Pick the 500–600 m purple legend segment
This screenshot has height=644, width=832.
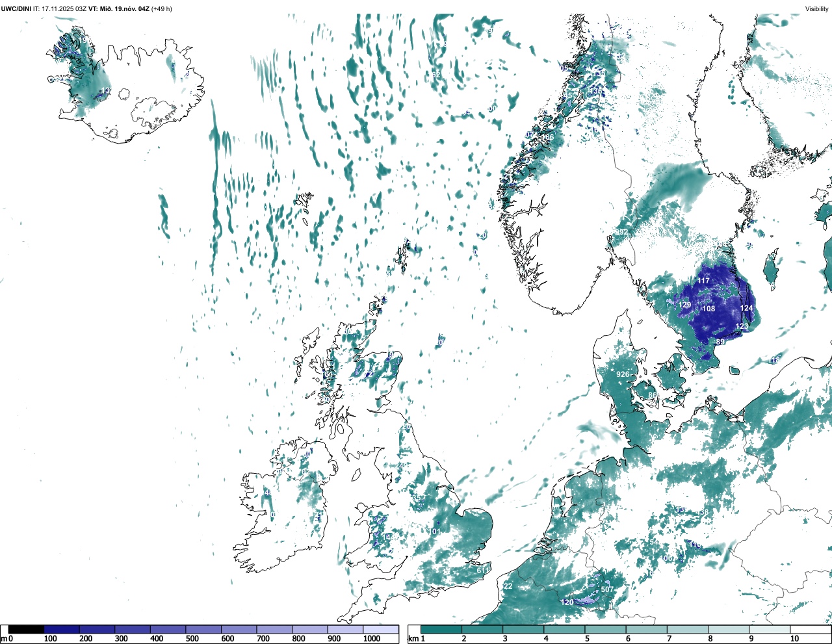pos(203,630)
